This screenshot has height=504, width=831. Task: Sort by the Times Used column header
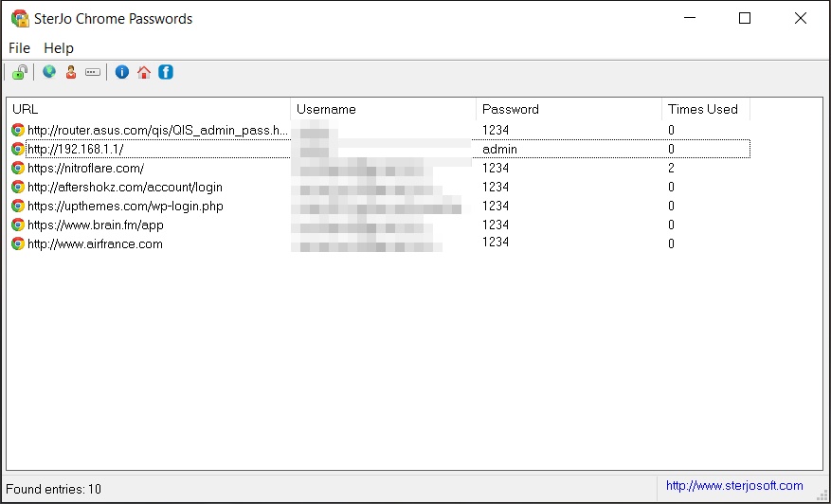click(706, 109)
